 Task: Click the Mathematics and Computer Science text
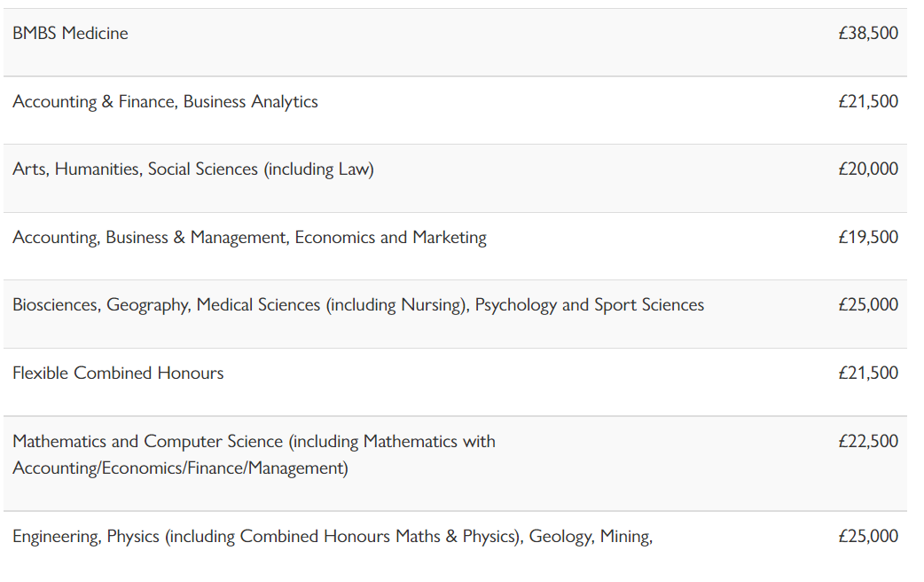click(147, 442)
